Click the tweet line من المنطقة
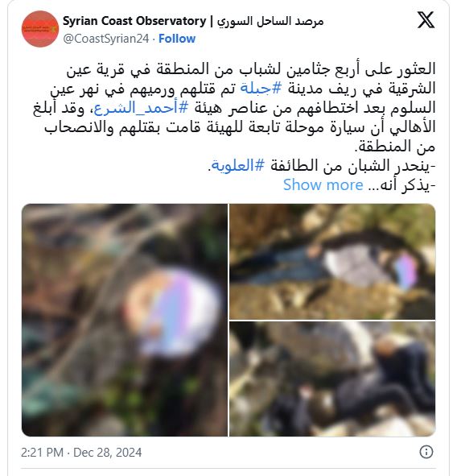Screen dimensions: 457x476 coord(395,147)
